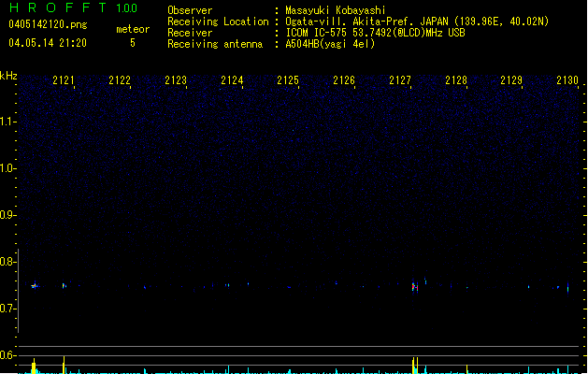Screen dimensions: 588x374
Task: Click the 2124 time marker
Action: (x=232, y=80)
